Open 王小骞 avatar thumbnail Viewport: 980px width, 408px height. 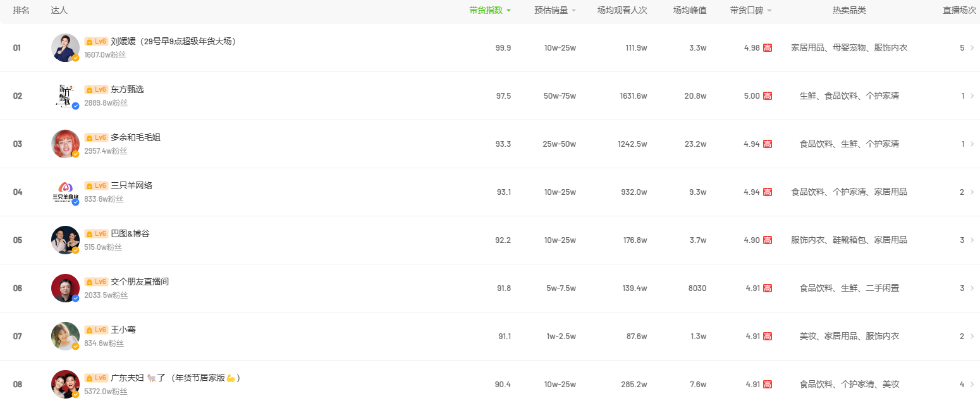click(x=65, y=336)
